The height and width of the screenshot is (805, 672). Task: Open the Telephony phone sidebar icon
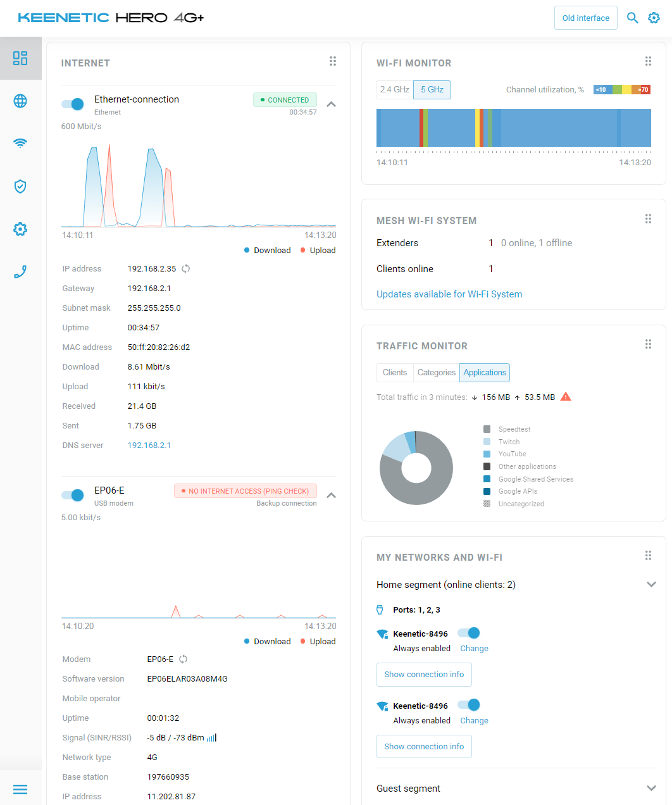pos(20,272)
